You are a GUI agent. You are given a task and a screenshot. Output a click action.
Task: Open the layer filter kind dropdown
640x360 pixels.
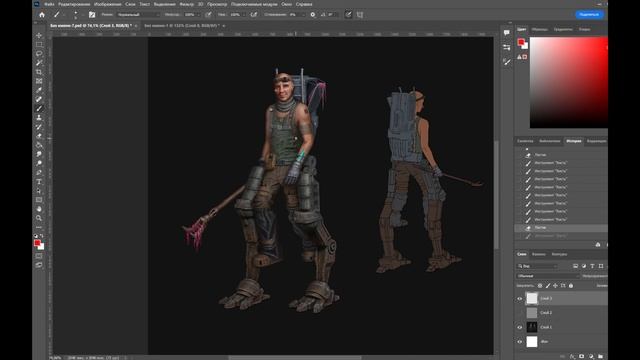pos(537,266)
